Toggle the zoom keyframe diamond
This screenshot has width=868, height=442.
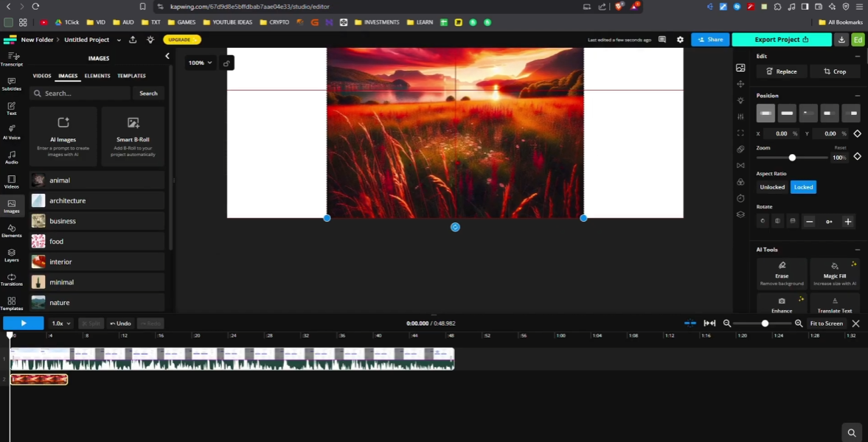point(857,157)
